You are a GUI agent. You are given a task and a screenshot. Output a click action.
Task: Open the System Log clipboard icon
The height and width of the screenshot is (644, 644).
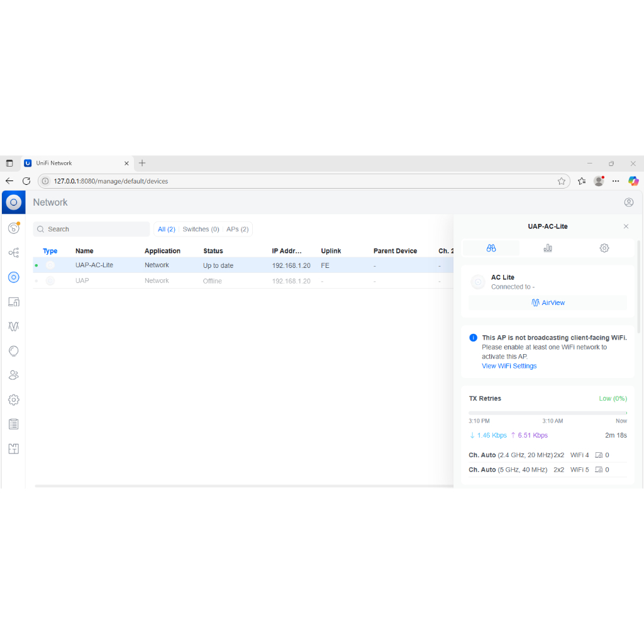[13, 425]
